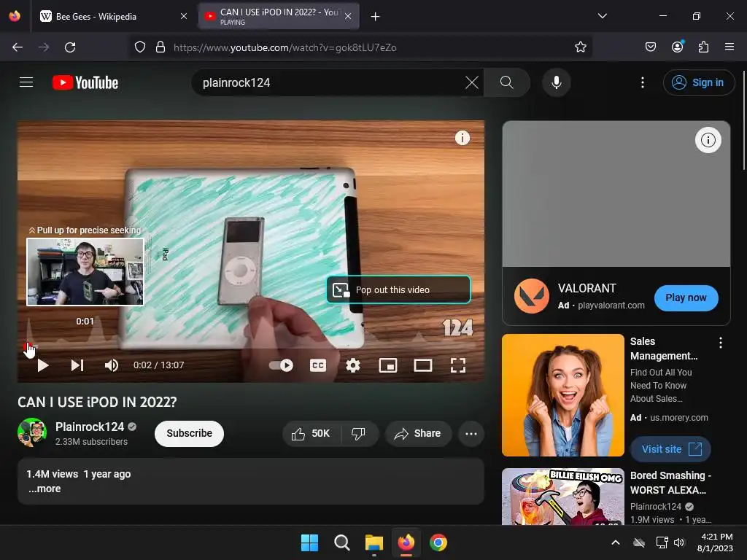Close the Bee Gees Wikipedia tab
747x560 pixels.
tap(184, 16)
